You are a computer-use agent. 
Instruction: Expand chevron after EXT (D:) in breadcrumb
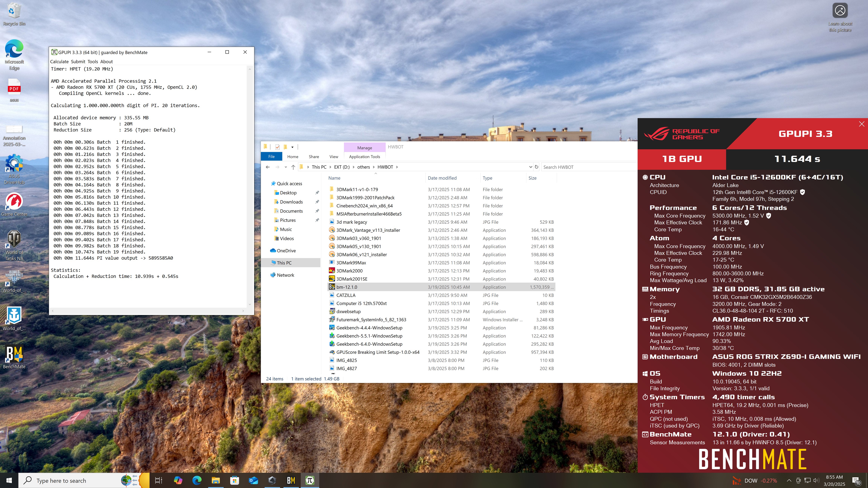(353, 167)
